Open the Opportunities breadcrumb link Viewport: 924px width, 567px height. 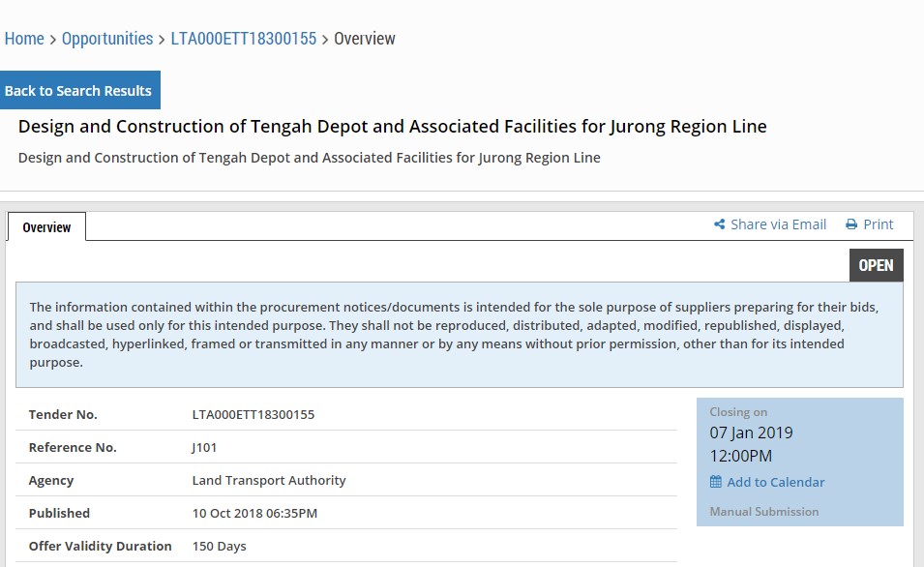[x=107, y=39]
